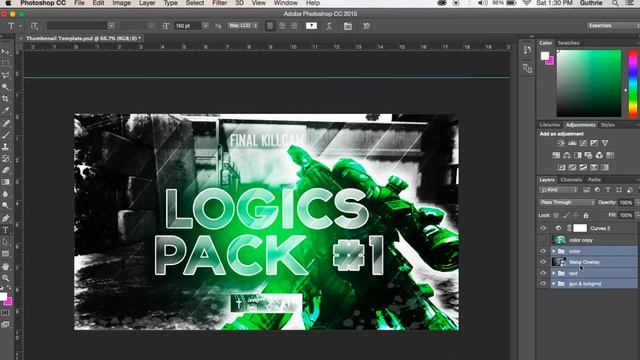Click the options bar text color swatch
Viewport: 640px width, 360px height.
[311, 26]
